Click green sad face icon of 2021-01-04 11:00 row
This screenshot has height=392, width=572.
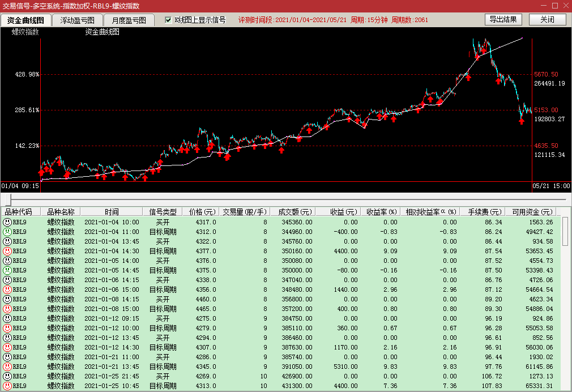7,232
